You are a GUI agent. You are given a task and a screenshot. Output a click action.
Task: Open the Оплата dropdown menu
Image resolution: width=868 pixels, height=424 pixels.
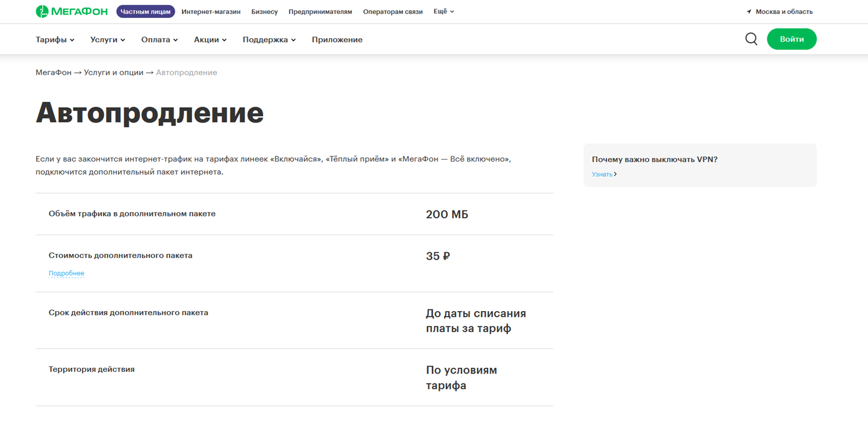tap(159, 40)
